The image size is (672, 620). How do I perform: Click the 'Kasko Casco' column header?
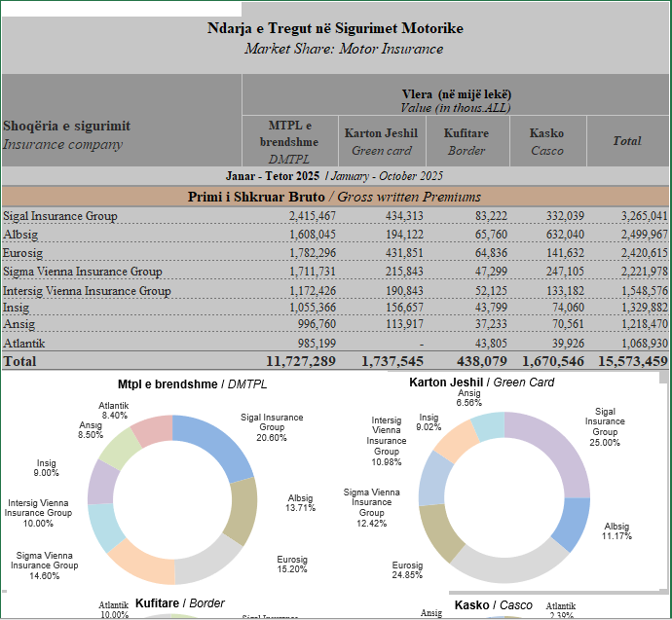pyautogui.click(x=546, y=141)
